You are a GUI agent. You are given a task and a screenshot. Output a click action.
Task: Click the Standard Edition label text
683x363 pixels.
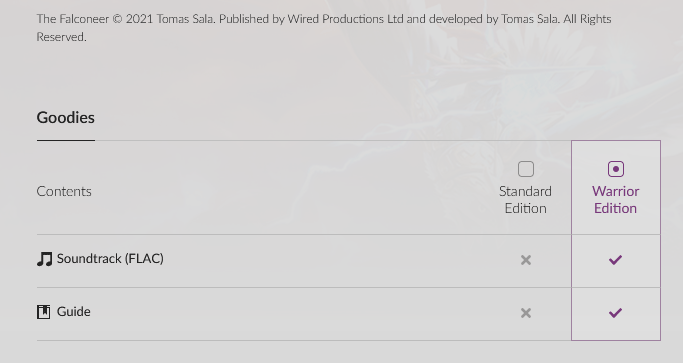point(525,200)
